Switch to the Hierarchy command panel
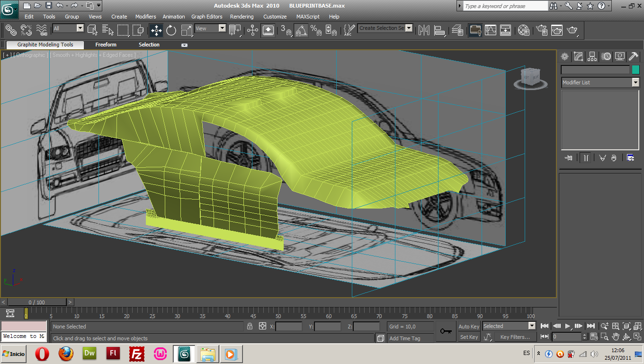644x364 pixels. tap(592, 57)
